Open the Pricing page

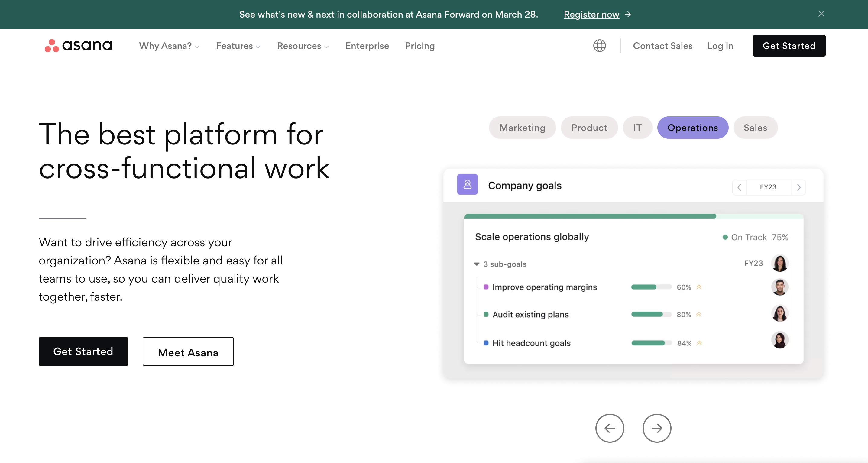[419, 46]
